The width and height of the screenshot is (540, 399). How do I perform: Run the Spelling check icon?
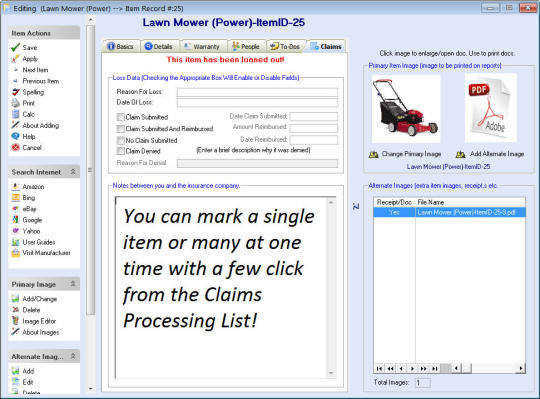point(15,92)
